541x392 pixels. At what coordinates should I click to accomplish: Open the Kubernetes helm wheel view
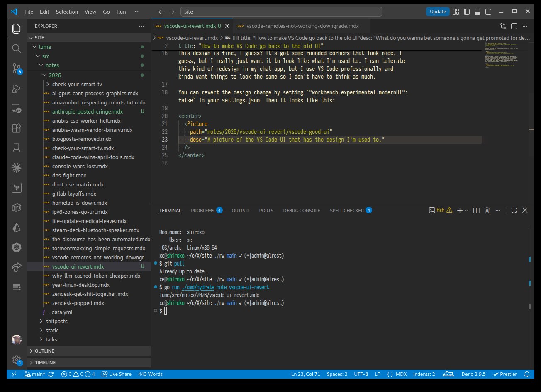[x=17, y=247]
